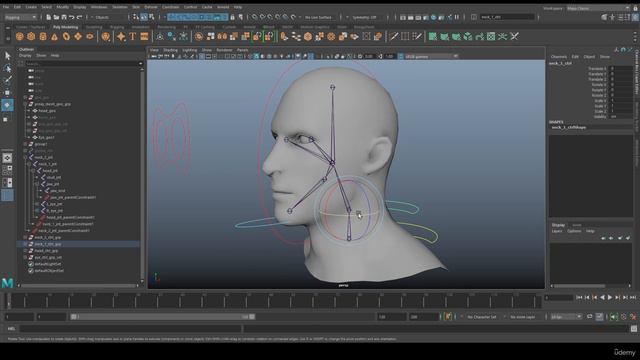The width and height of the screenshot is (640, 360).
Task: Click the Redo arrow icon
Action: point(79,17)
